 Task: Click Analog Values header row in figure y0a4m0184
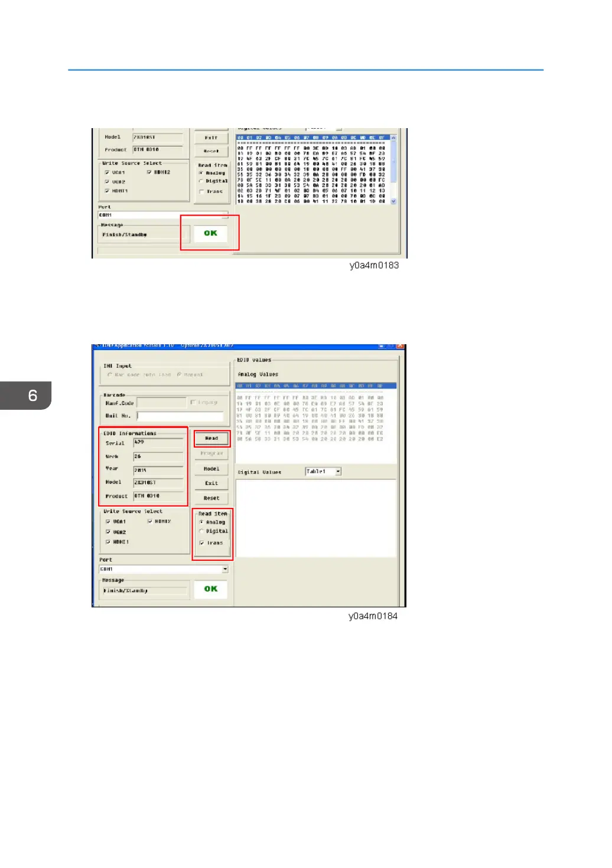[315, 386]
